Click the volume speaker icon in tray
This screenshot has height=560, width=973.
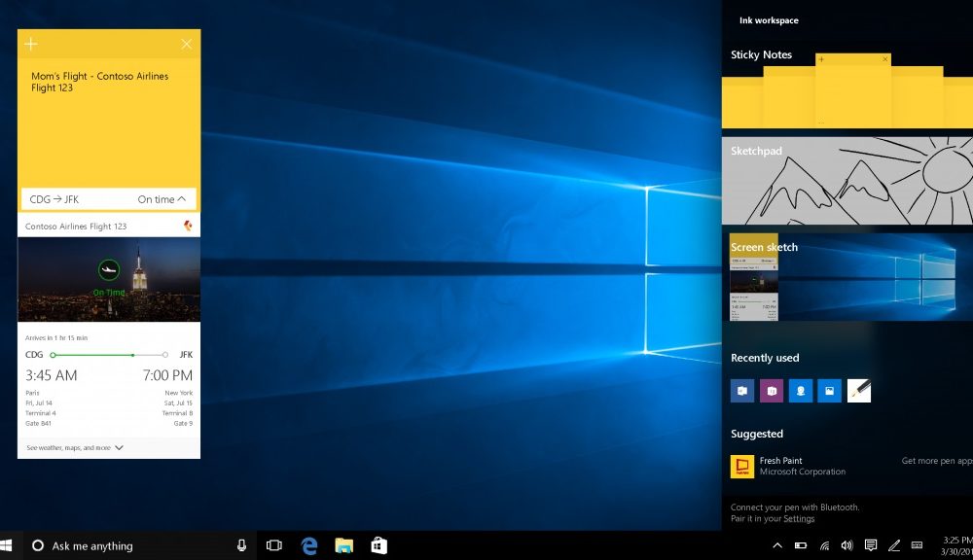[x=847, y=545]
